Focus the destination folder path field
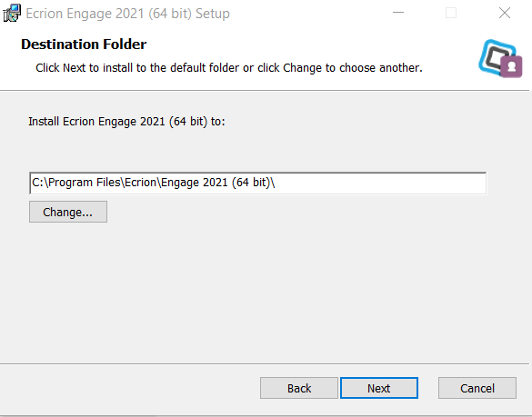The height and width of the screenshot is (417, 532). click(x=258, y=184)
